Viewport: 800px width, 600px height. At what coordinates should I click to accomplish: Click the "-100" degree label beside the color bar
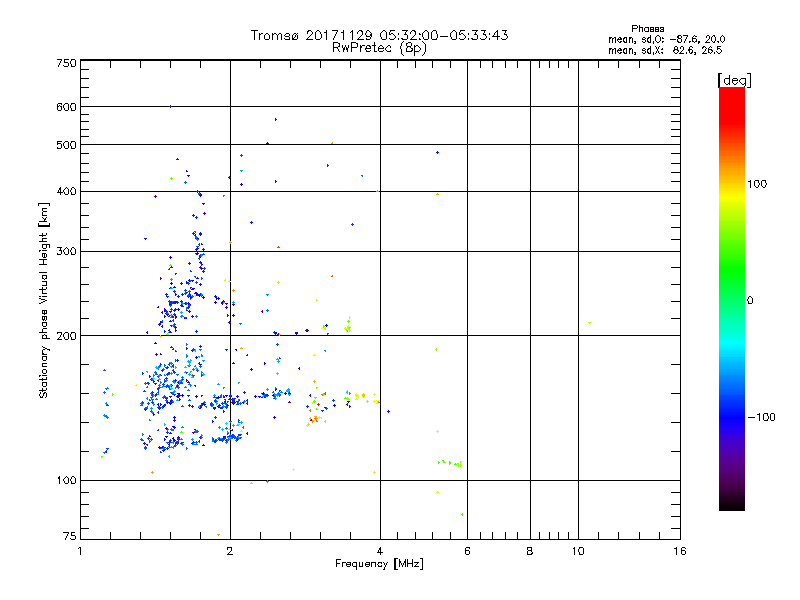(x=761, y=417)
